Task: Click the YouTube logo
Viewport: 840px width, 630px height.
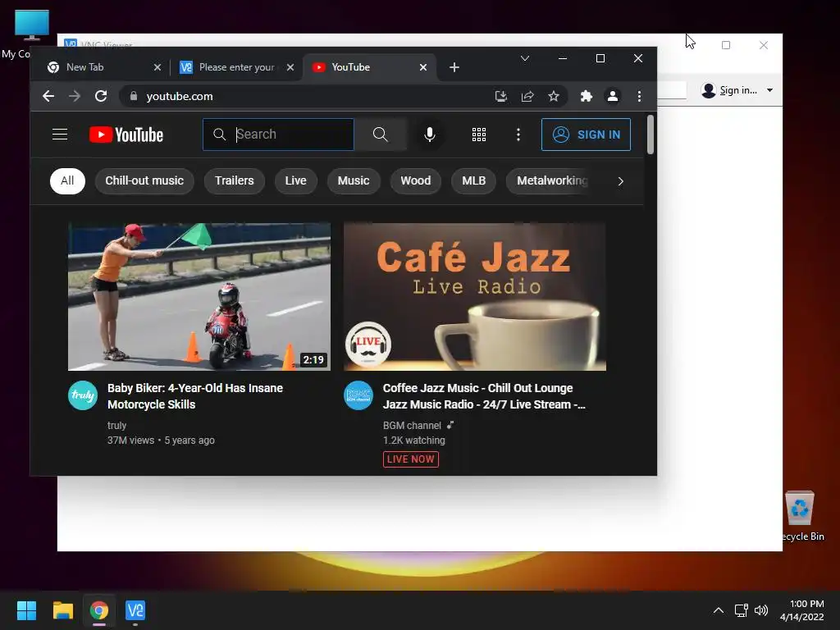Action: click(126, 135)
